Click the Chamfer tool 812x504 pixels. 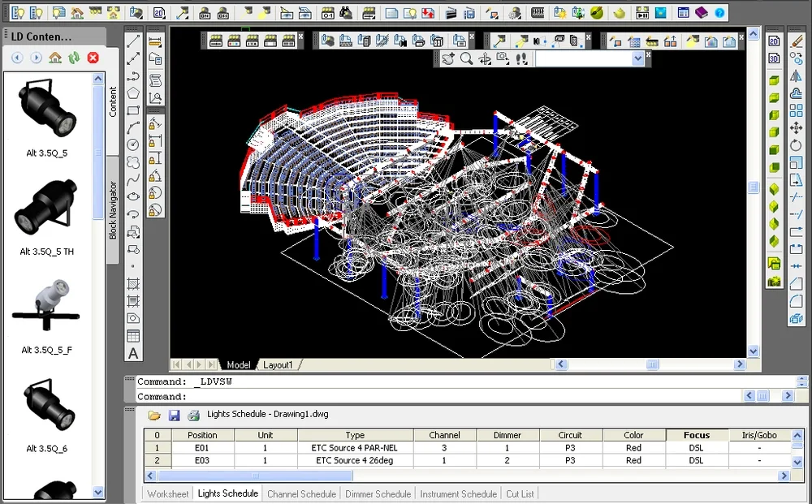point(796,283)
